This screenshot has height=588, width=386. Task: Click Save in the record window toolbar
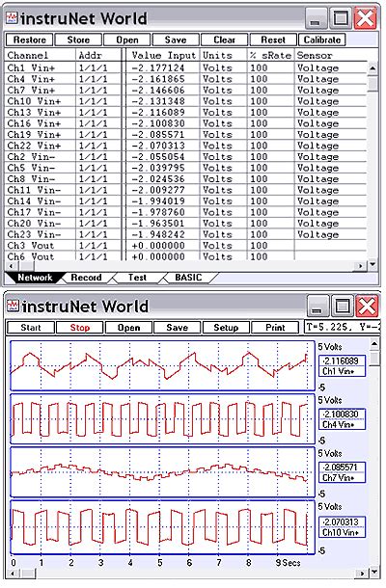click(177, 328)
